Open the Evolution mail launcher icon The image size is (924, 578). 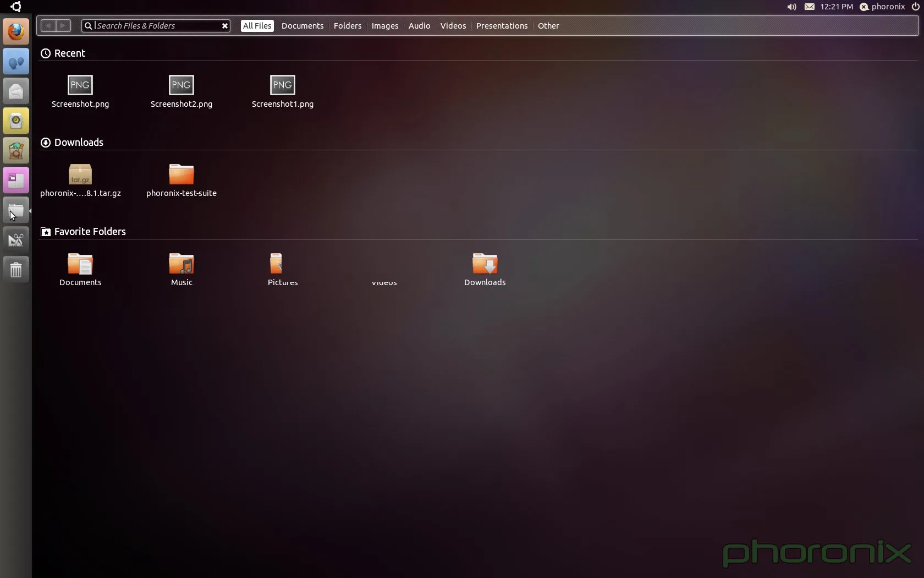16,91
